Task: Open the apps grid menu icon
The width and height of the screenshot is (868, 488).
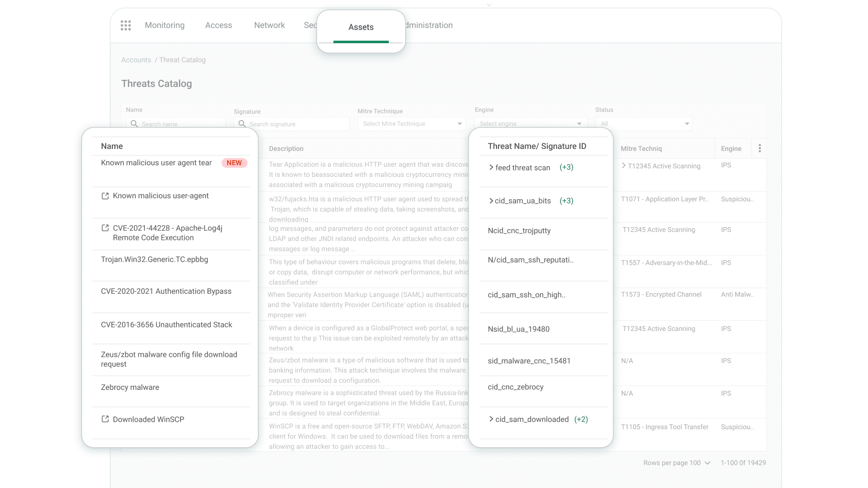Action: (126, 25)
